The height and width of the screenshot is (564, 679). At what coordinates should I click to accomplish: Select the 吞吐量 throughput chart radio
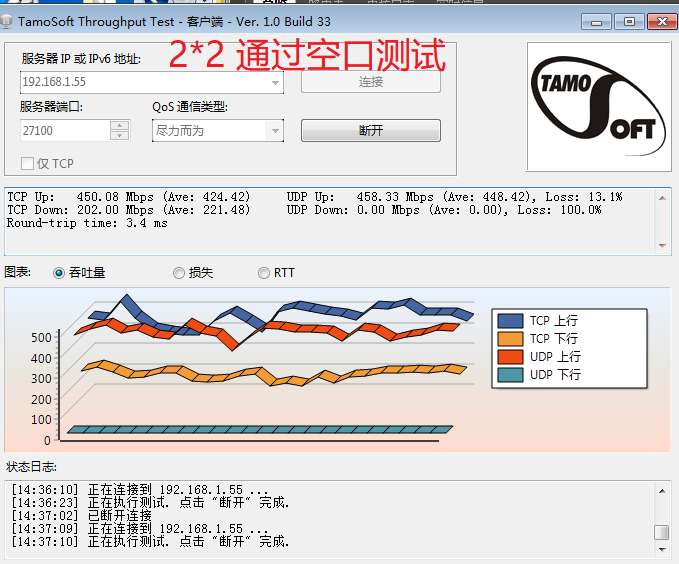pyautogui.click(x=58, y=273)
